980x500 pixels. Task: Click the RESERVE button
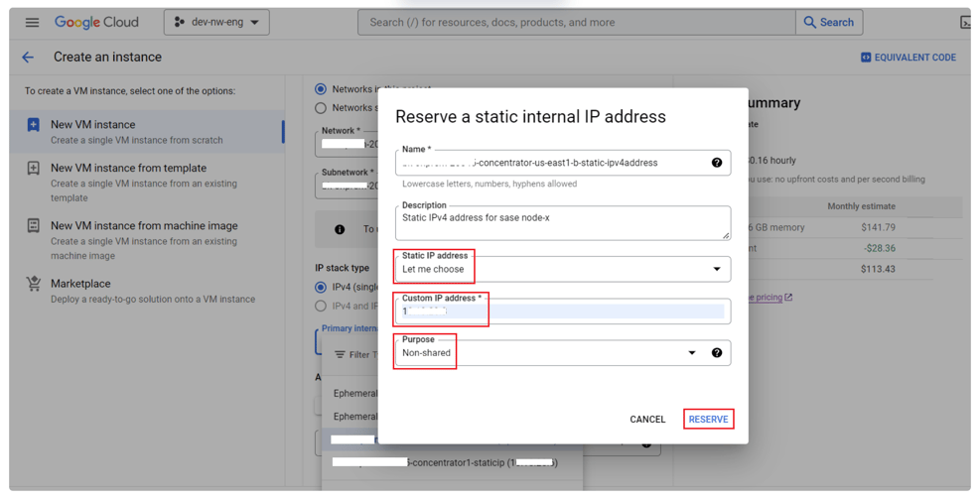(x=708, y=420)
